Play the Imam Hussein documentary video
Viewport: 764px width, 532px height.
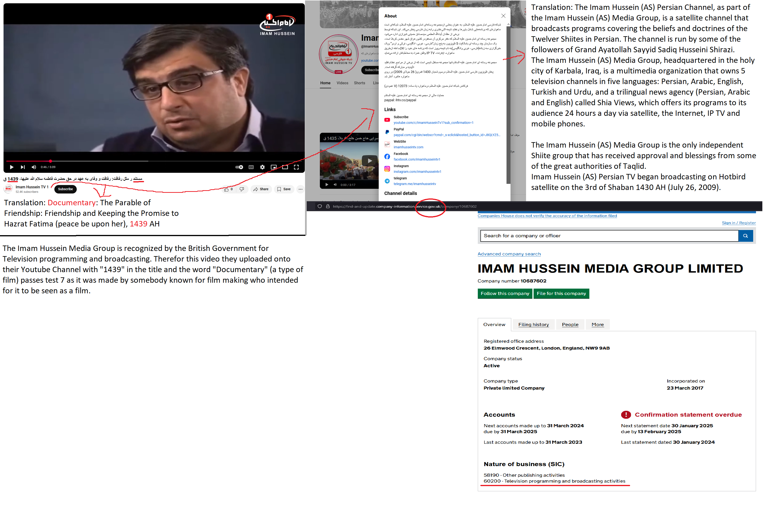(12, 167)
